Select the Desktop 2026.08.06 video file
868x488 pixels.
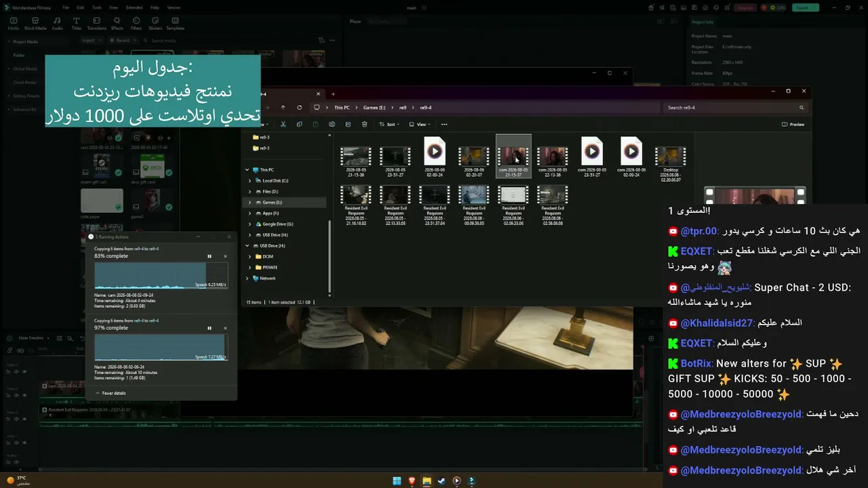coord(670,164)
